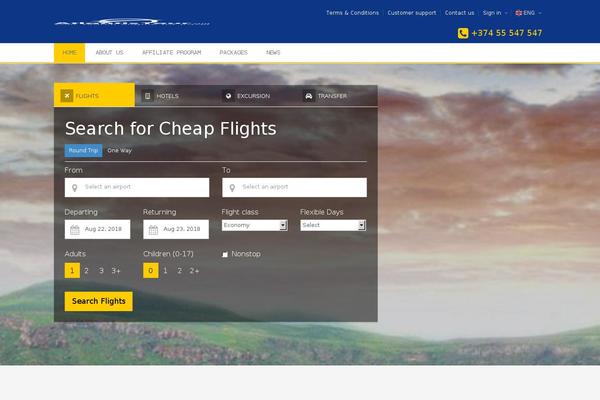The height and width of the screenshot is (400, 600).
Task: Go to the Affiliate Program page
Action: (x=171, y=52)
